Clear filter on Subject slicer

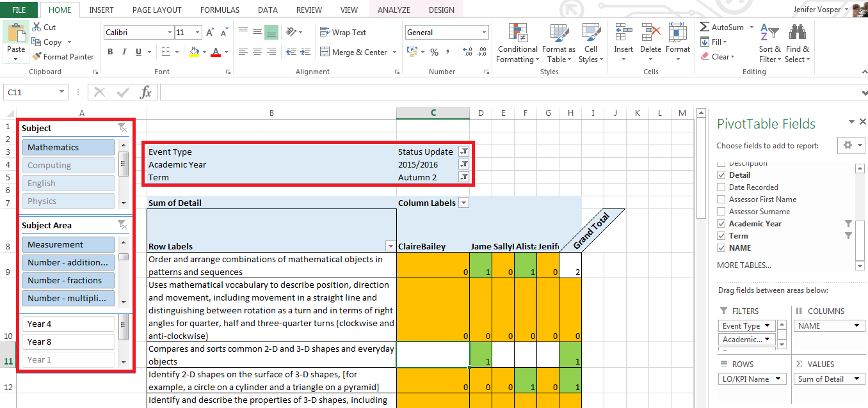[x=122, y=129]
